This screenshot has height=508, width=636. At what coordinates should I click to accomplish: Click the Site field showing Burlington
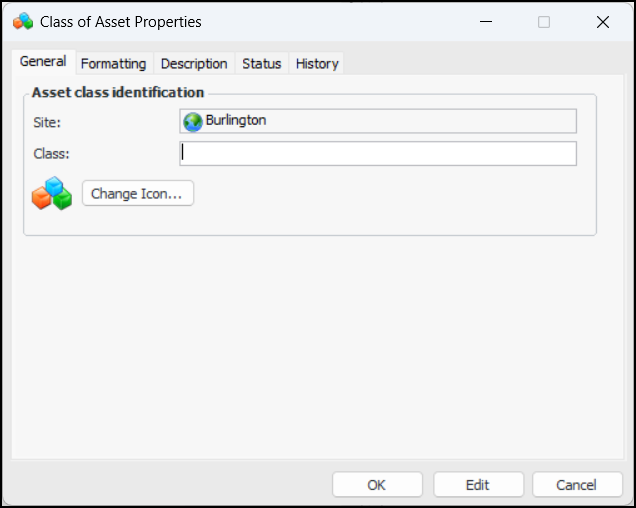click(378, 121)
